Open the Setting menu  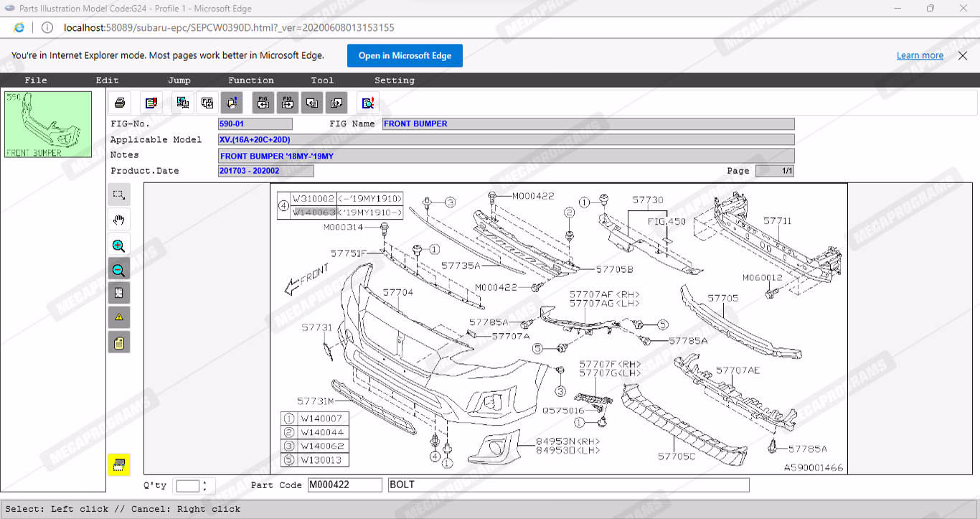tap(394, 80)
